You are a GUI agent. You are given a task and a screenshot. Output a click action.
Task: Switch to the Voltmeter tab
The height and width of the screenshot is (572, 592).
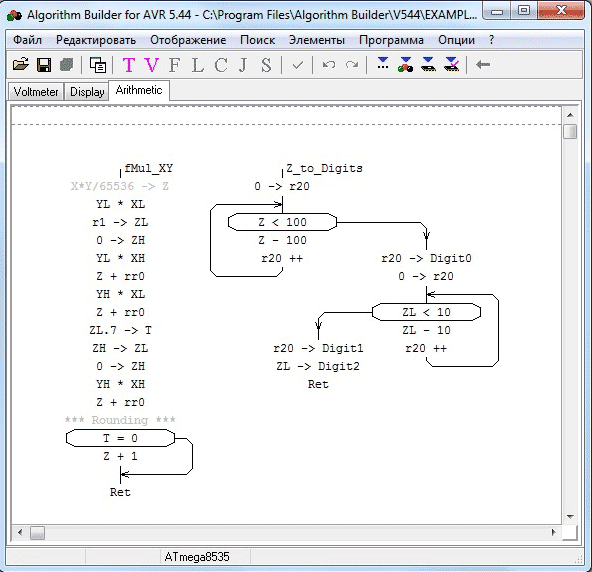click(x=36, y=92)
